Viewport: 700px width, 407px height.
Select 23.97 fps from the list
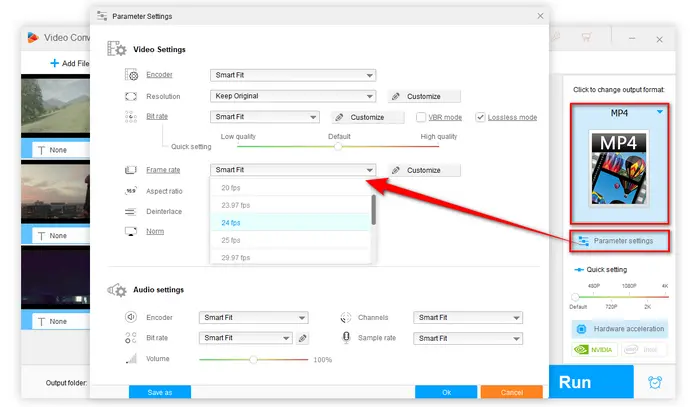click(290, 205)
